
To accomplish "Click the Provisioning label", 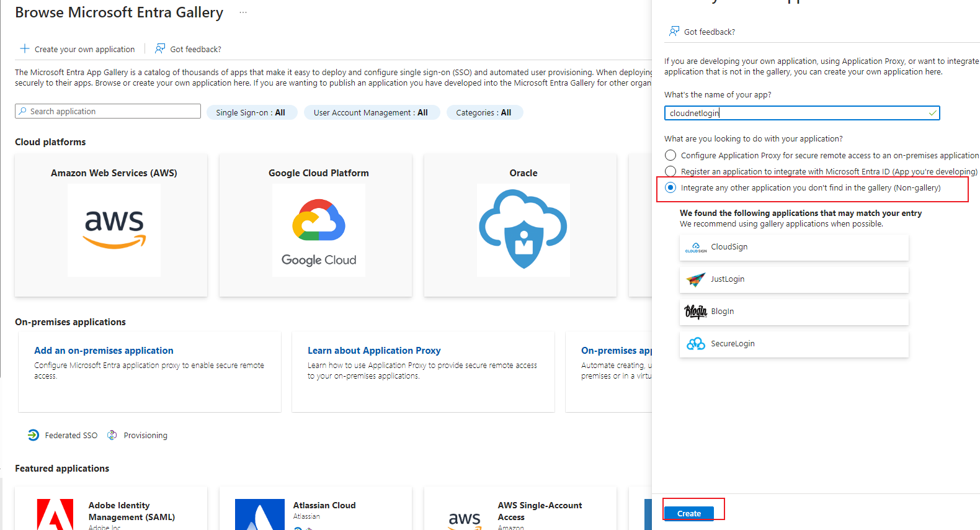I will (x=146, y=436).
